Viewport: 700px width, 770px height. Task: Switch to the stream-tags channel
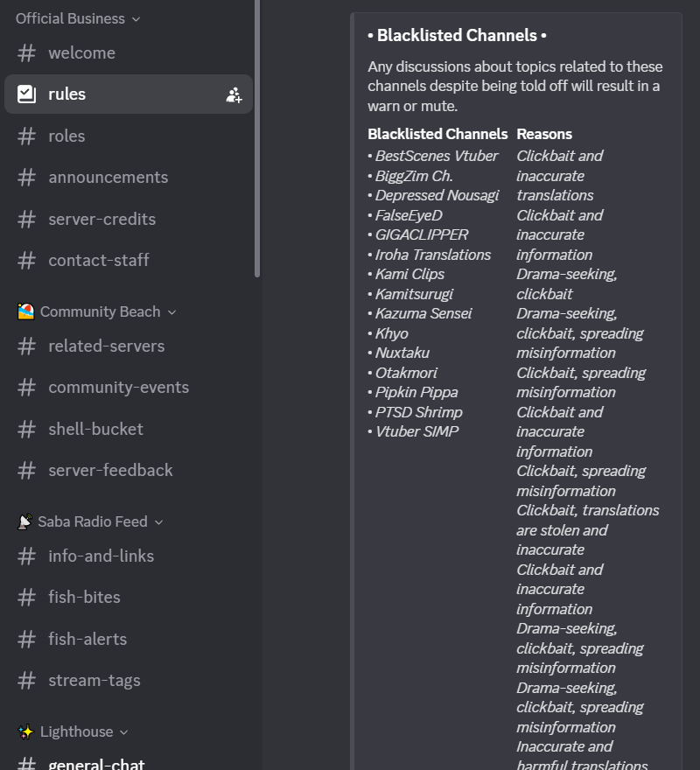[x=94, y=681]
